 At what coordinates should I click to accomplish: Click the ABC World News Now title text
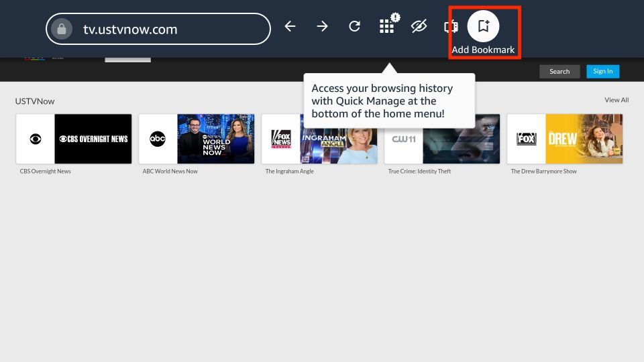tap(170, 171)
